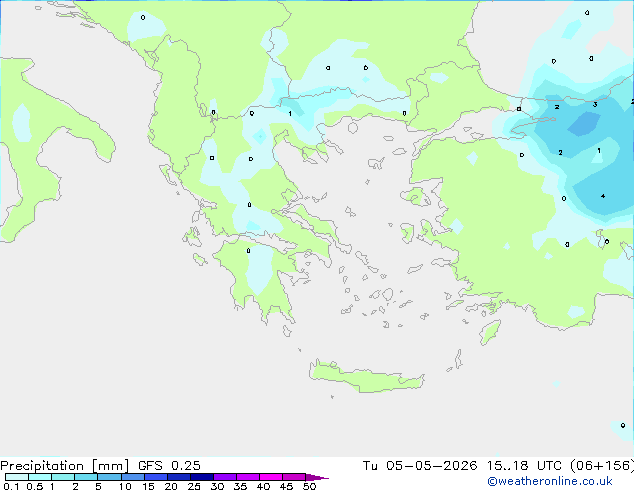Viewport: 634px width, 490px height.
Task: Click the 20–25 mm legend color swatch
Action: pos(179,477)
